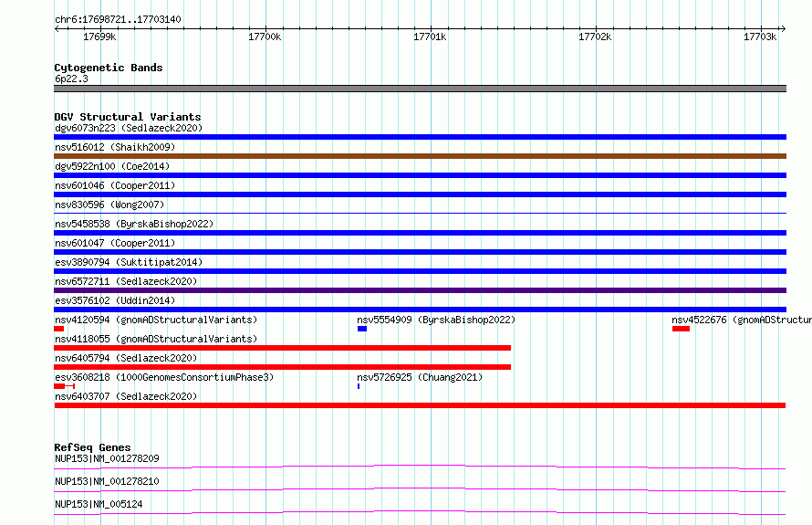
Task: Select the blue dgv6073n223 variant bar
Action: click(x=420, y=137)
